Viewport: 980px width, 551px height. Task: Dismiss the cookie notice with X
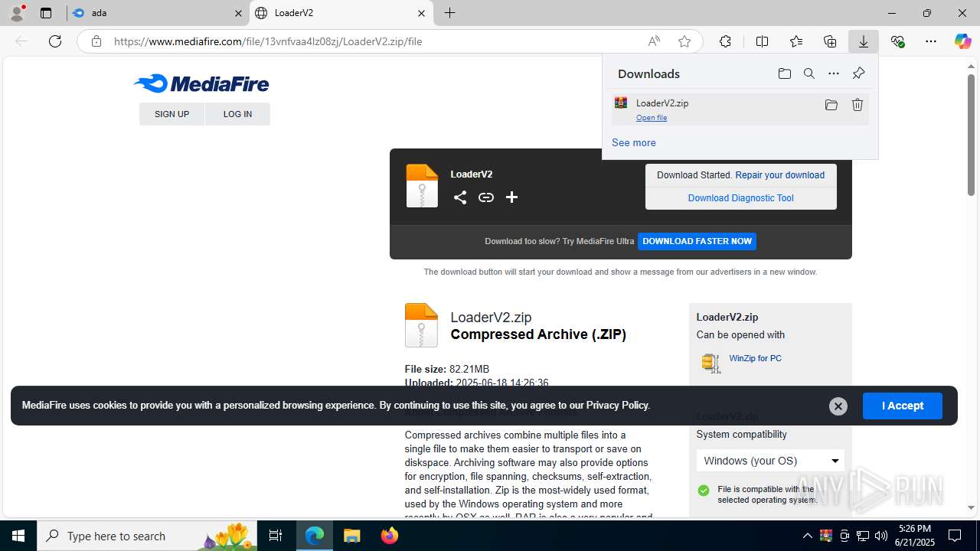pyautogui.click(x=838, y=406)
